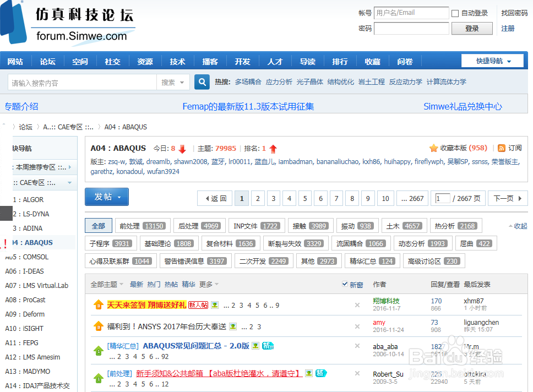
Task: Click image attachment icon on ANSYS 2017 thread
Action: click(233, 326)
